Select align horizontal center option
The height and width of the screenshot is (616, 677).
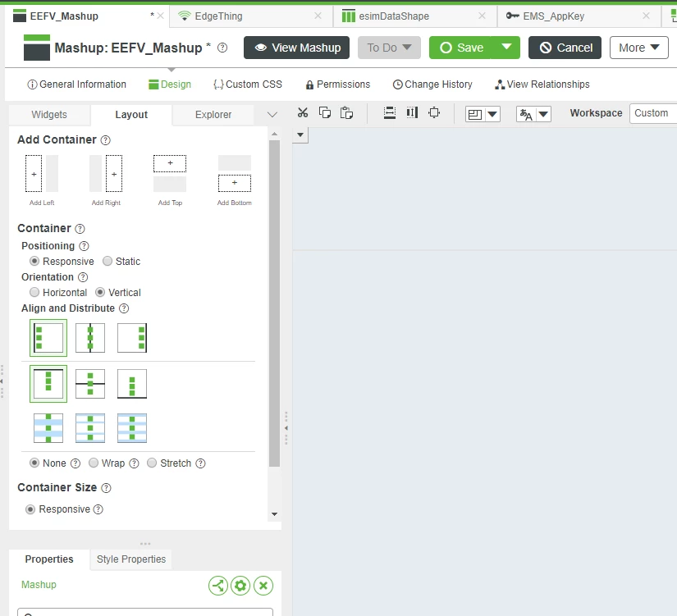pyautogui.click(x=90, y=338)
